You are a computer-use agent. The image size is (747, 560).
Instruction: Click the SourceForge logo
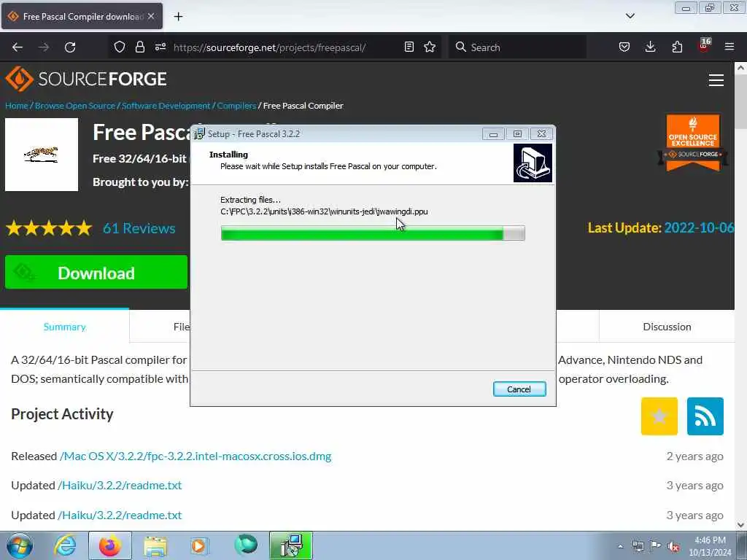86,79
